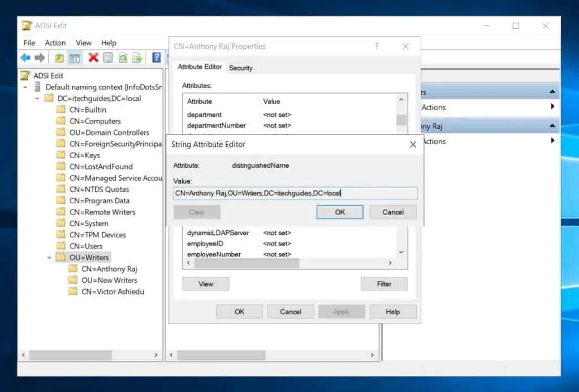579x392 pixels.
Task: Click the question mark in Properties title
Action: (x=377, y=46)
